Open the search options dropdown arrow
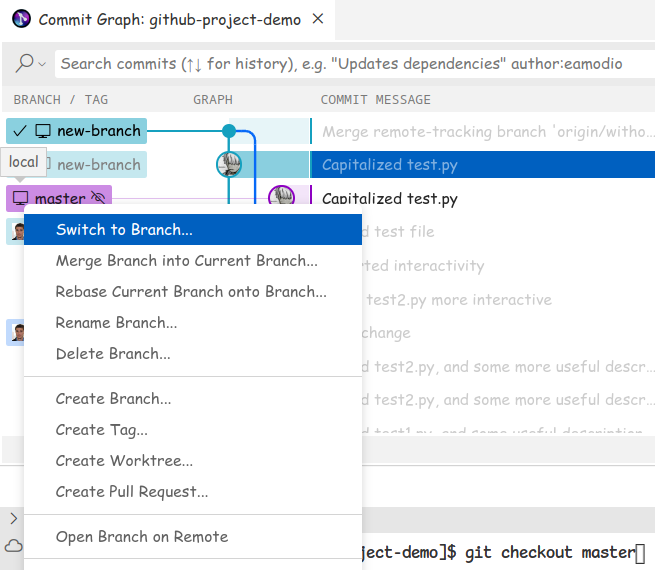Viewport: 655px width, 570px height. 42,64
